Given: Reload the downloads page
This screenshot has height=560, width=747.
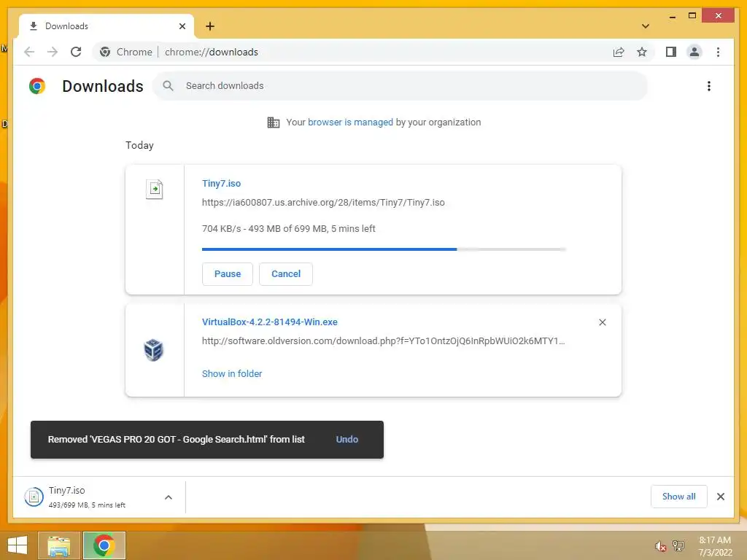Looking at the screenshot, I should [x=76, y=52].
